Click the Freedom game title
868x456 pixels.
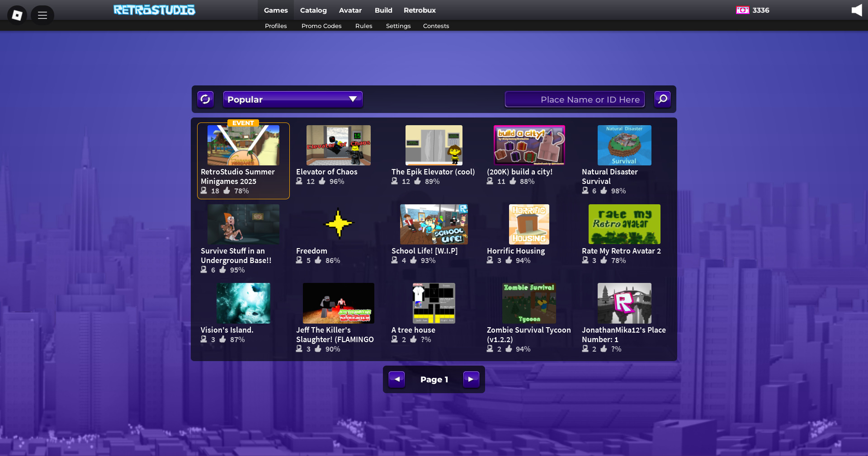(311, 251)
